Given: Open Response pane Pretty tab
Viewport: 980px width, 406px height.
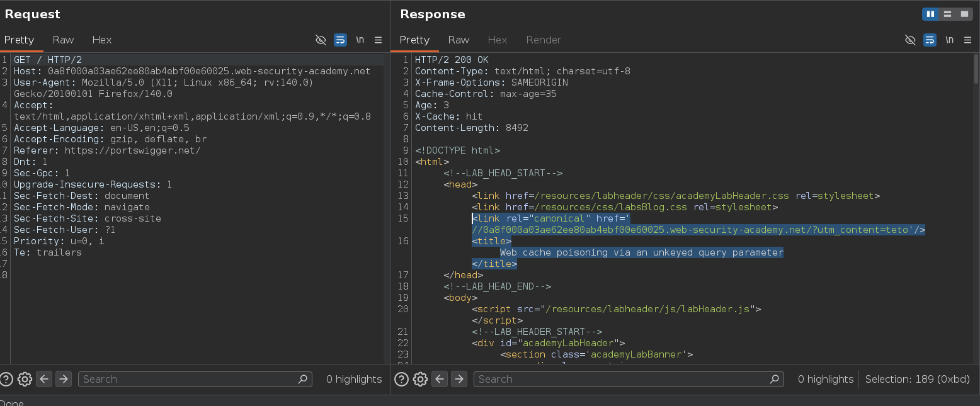Looking at the screenshot, I should click(414, 40).
